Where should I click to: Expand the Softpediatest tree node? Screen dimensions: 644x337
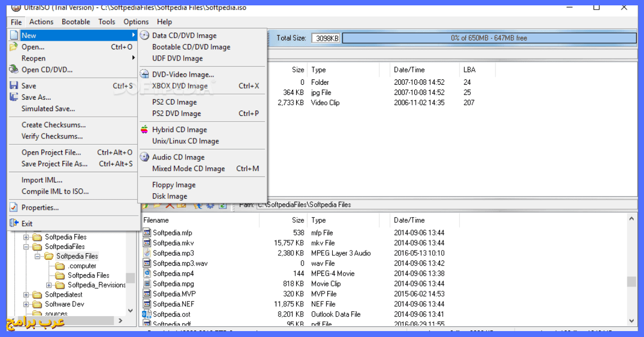point(26,295)
